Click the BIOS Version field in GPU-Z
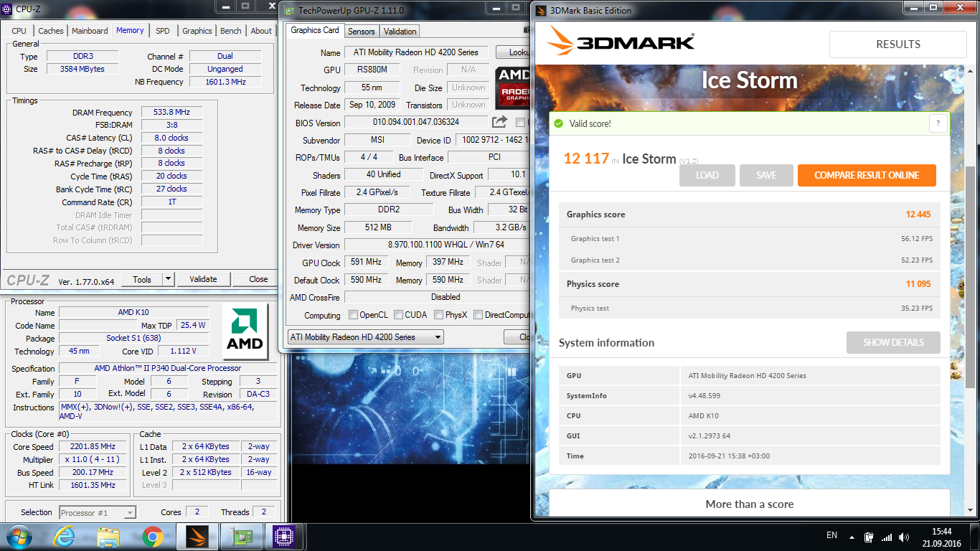The image size is (980, 551). (416, 123)
